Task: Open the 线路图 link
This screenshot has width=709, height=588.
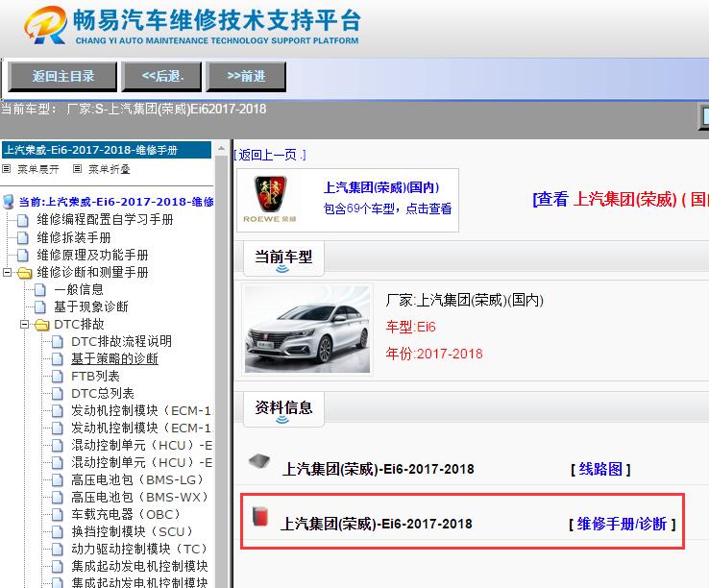Action: click(x=600, y=469)
